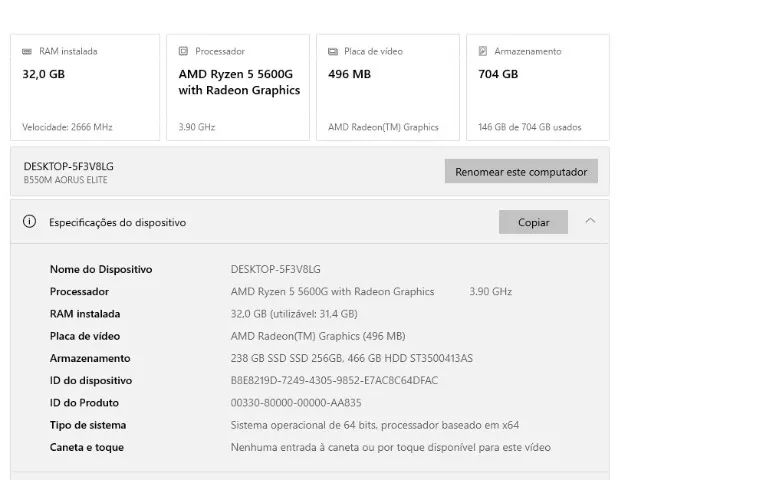Click the RAM instalada memory icon
Viewport: 759px width, 480px height.
(x=27, y=51)
